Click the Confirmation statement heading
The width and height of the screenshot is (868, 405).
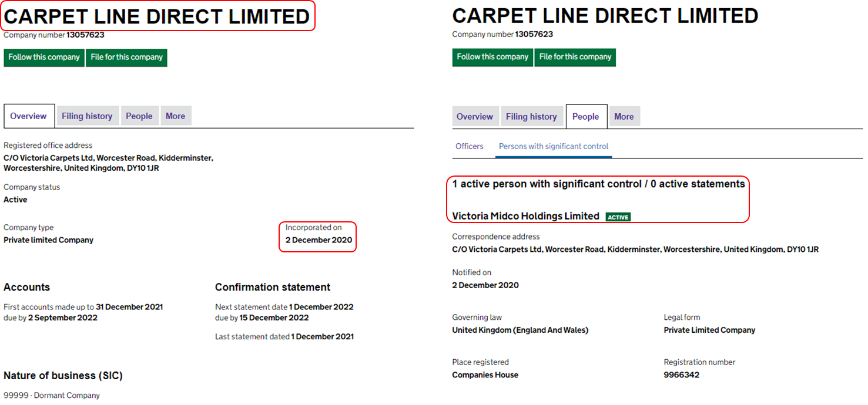273,287
